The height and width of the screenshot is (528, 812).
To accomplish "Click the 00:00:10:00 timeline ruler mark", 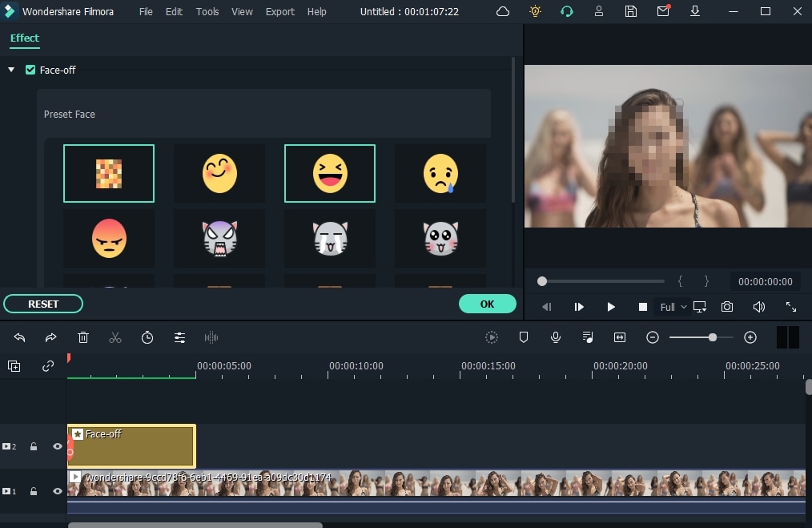I will coord(356,366).
